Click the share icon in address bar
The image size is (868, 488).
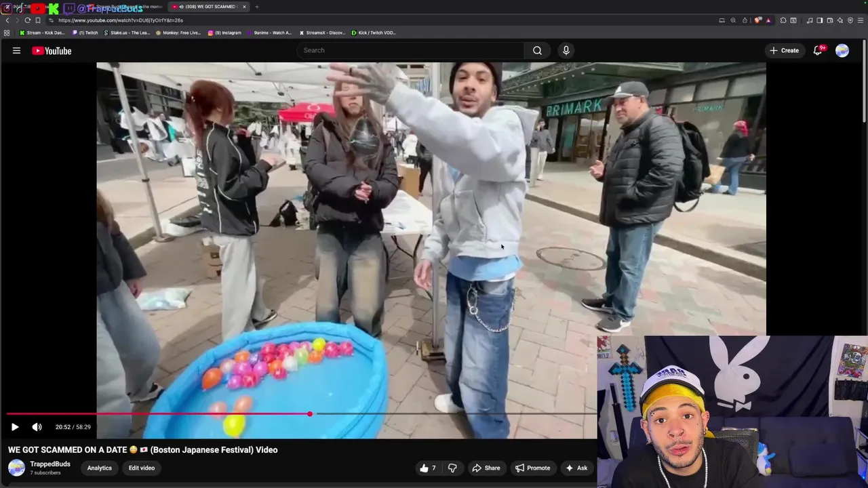click(x=745, y=20)
